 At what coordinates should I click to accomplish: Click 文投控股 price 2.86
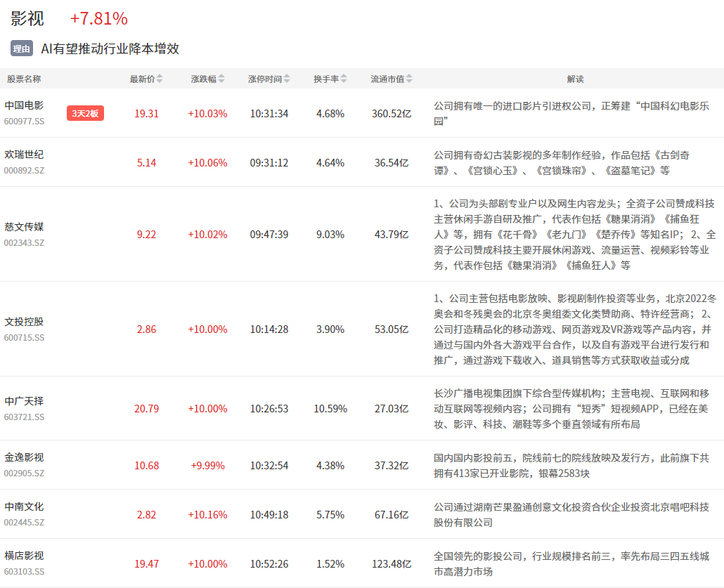(x=146, y=329)
